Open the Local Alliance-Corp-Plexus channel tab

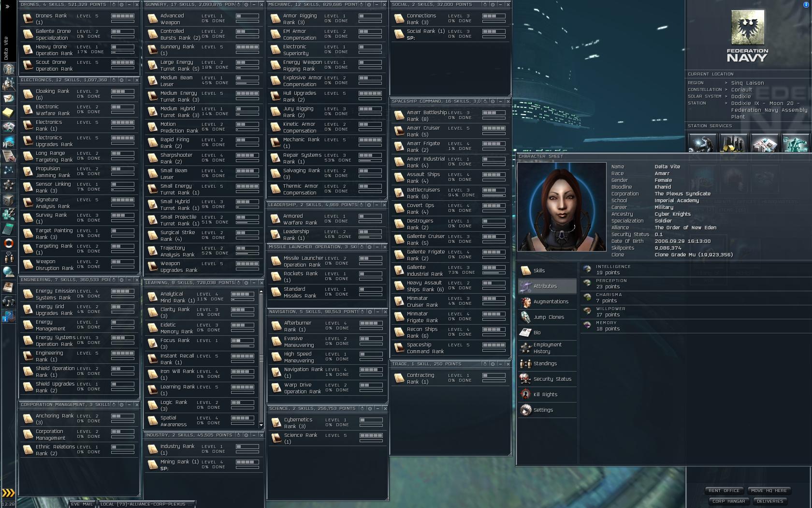pyautogui.click(x=146, y=504)
